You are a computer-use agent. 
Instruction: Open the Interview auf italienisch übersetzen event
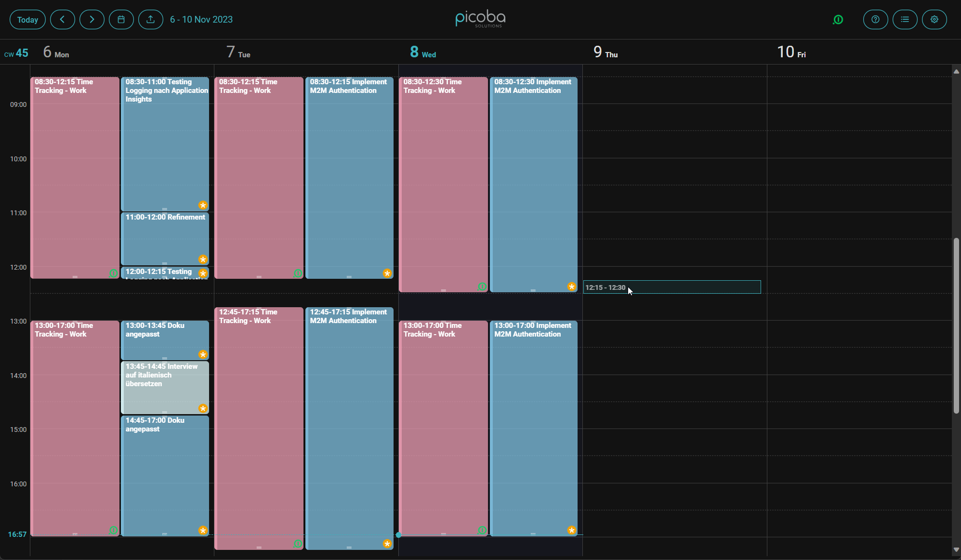[x=165, y=385]
